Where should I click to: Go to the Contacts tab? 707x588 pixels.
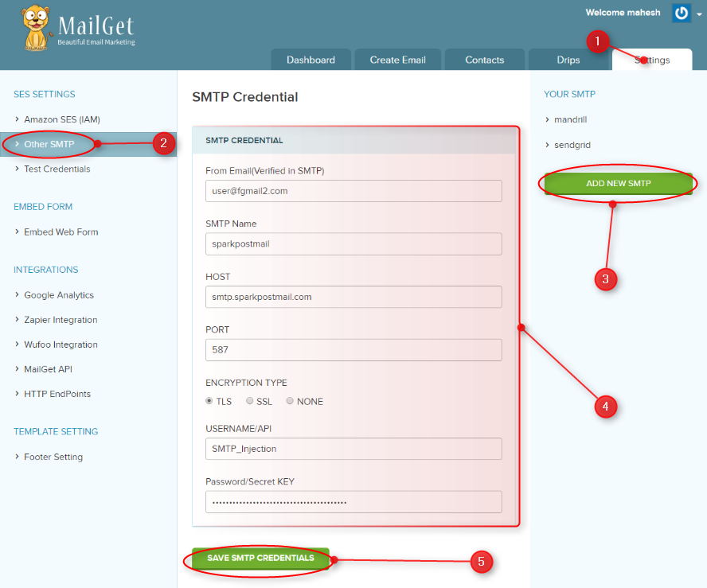click(x=485, y=60)
